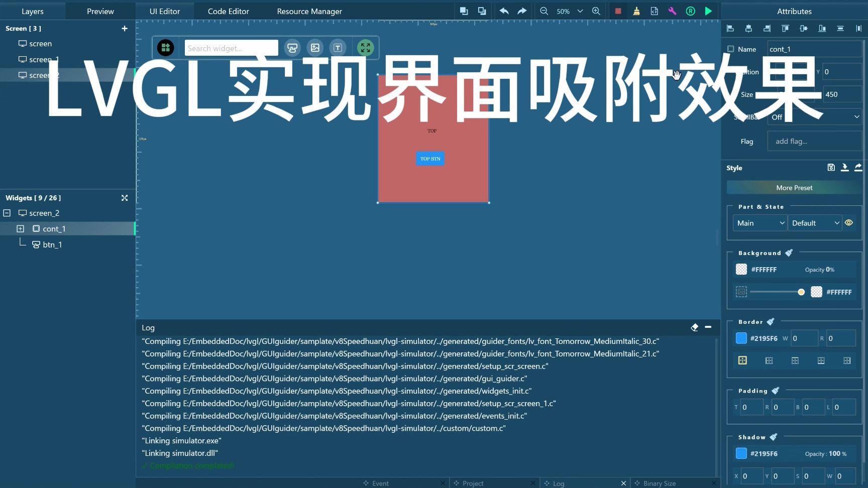Click the bring to front icon
This screenshot has height=488, width=868.
[464, 11]
